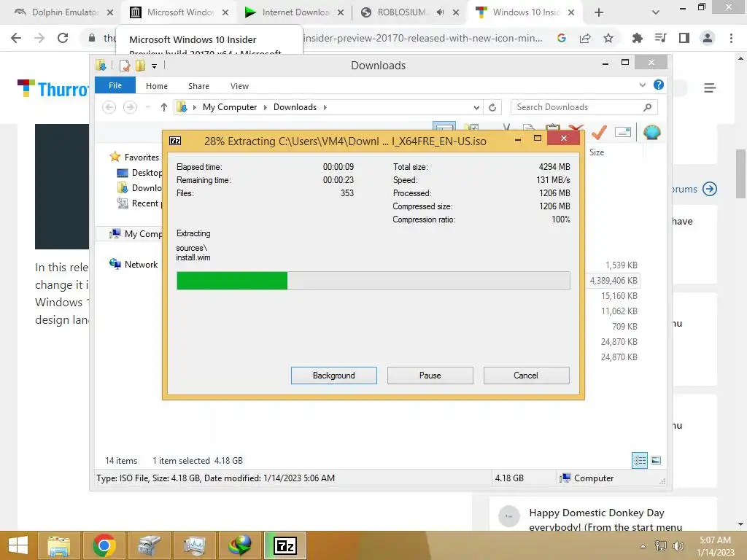Open Chrome media controls icon
747x560 pixels.
tap(660, 38)
